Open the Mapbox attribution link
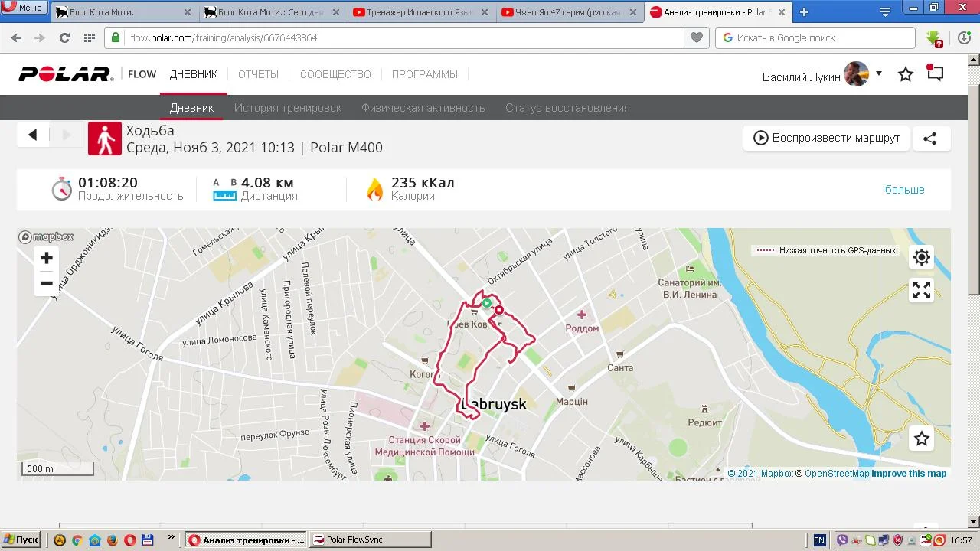This screenshot has width=980, height=551. 760,474
